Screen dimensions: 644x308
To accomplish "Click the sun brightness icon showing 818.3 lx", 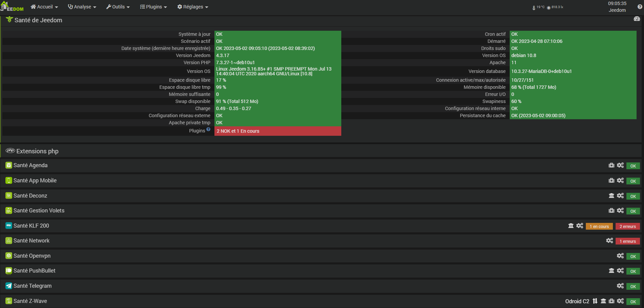I will click(x=549, y=7).
